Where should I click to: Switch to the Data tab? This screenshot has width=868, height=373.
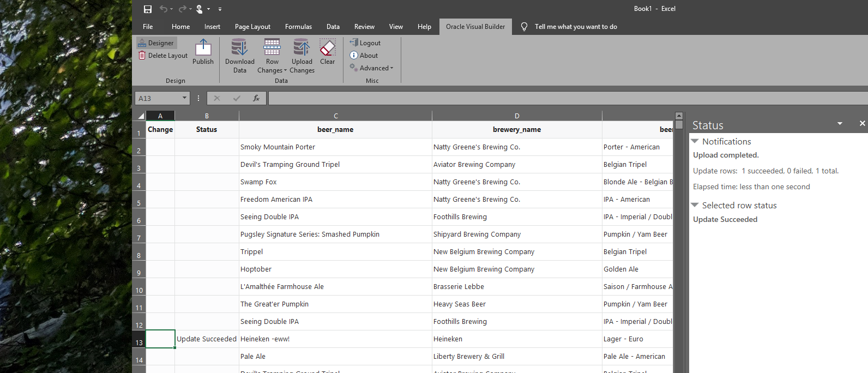click(333, 27)
